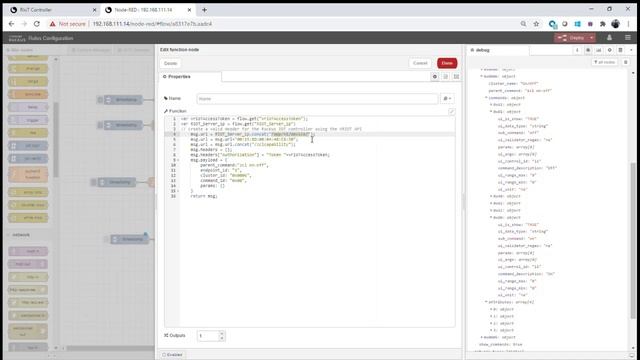Select the trigger node in the palette
The height and width of the screenshot is (360, 640).
point(28,120)
